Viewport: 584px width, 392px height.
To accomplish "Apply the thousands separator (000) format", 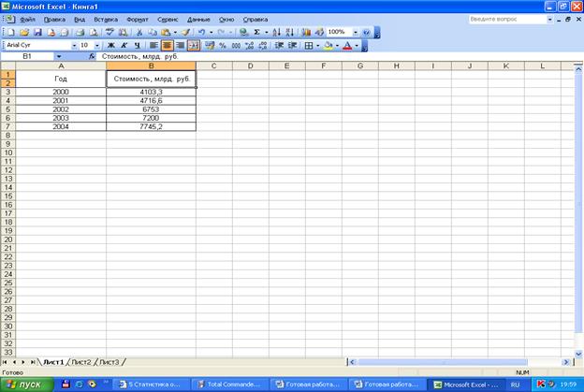I will click(236, 46).
